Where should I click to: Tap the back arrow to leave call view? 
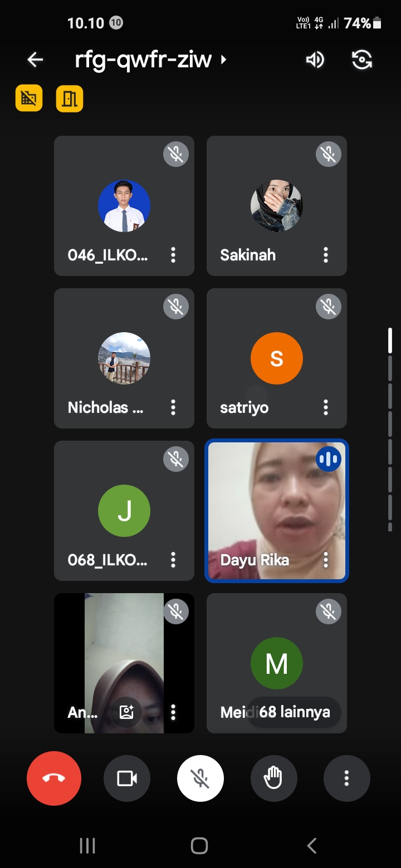pos(35,60)
